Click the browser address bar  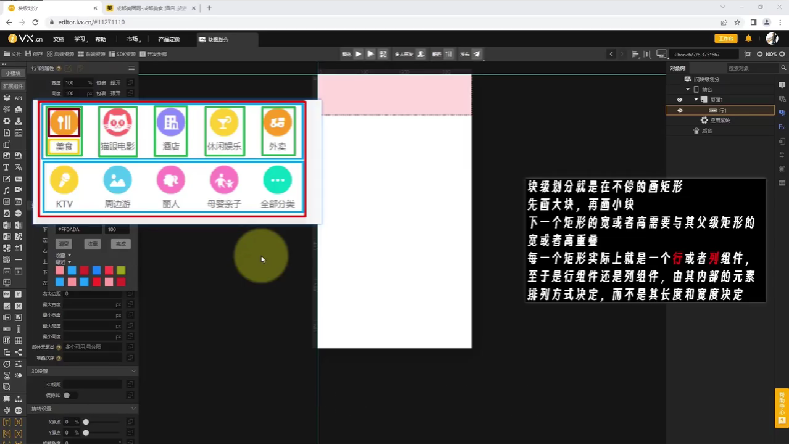(382, 22)
